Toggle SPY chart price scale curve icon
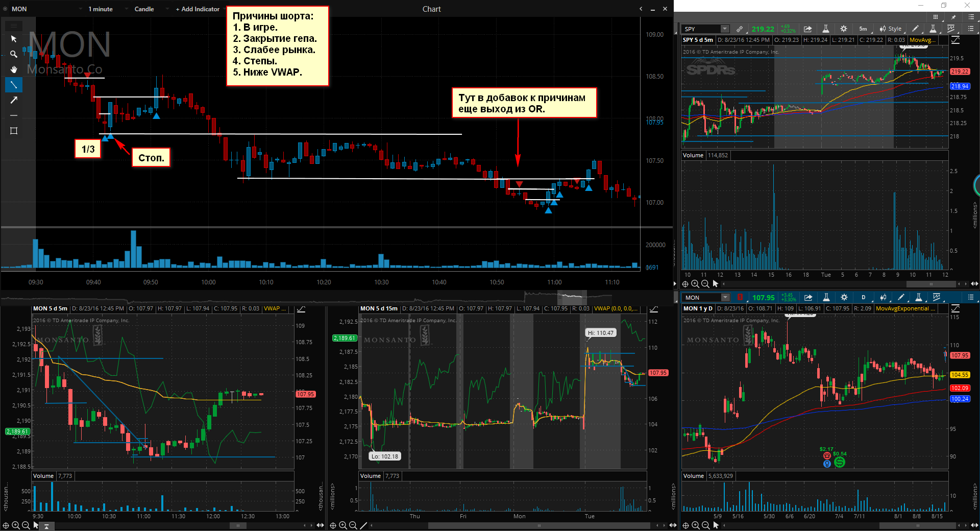This screenshot has width=980, height=531. [x=955, y=39]
